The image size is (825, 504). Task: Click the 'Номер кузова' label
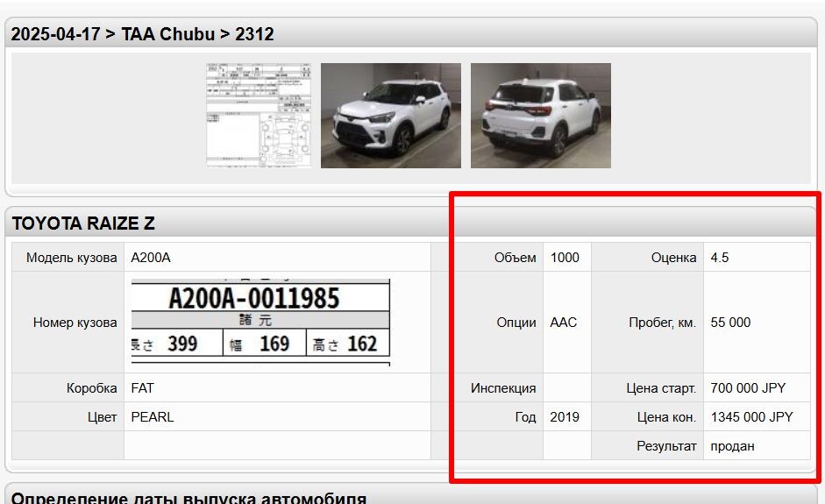point(75,323)
